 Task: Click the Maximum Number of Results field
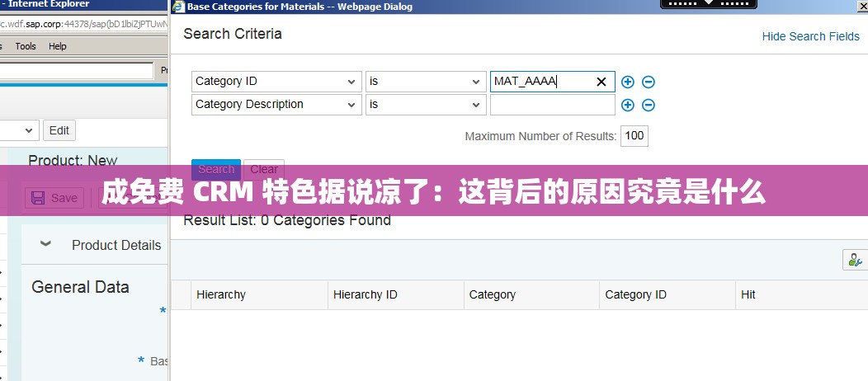(x=634, y=136)
